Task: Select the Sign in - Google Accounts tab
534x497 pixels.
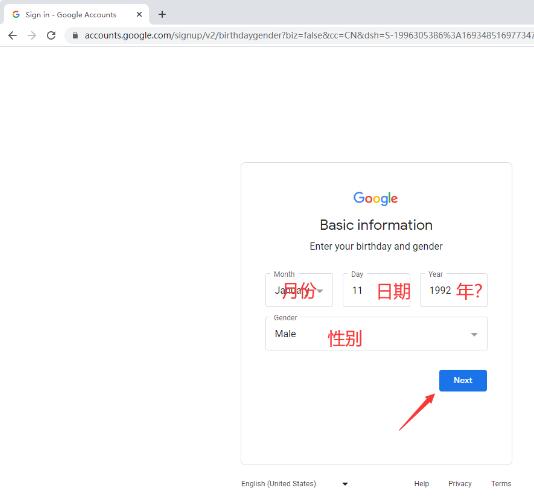Action: point(75,14)
